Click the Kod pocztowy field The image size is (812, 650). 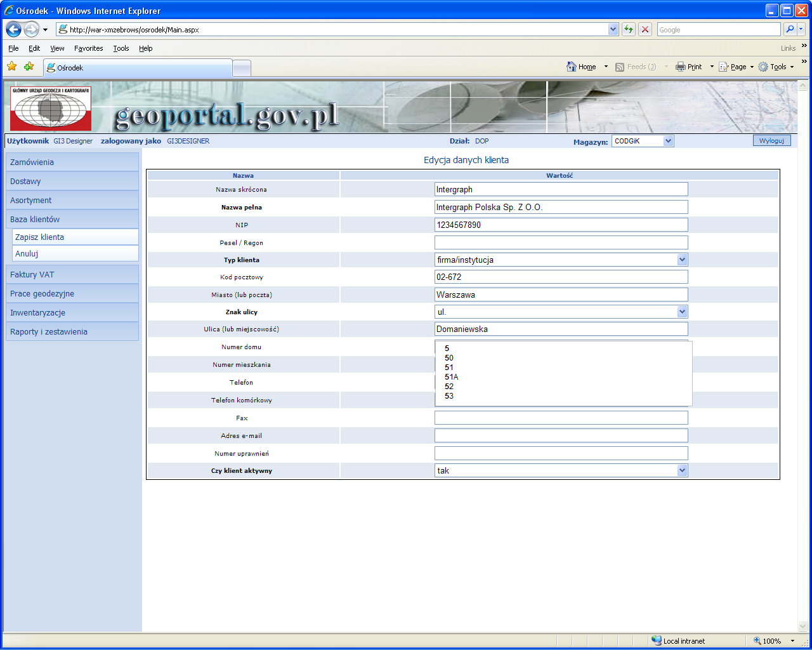(561, 277)
